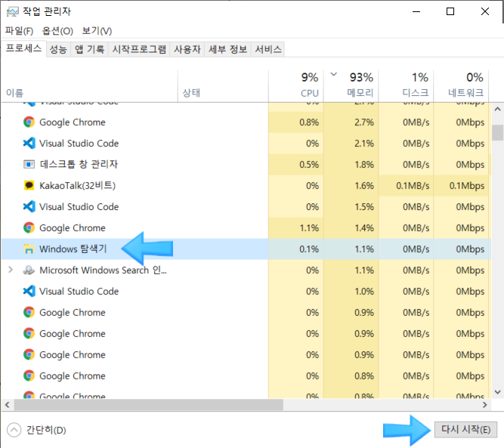Click the 1.1% CPU value in the Chrome row
The width and height of the screenshot is (504, 448).
[309, 228]
